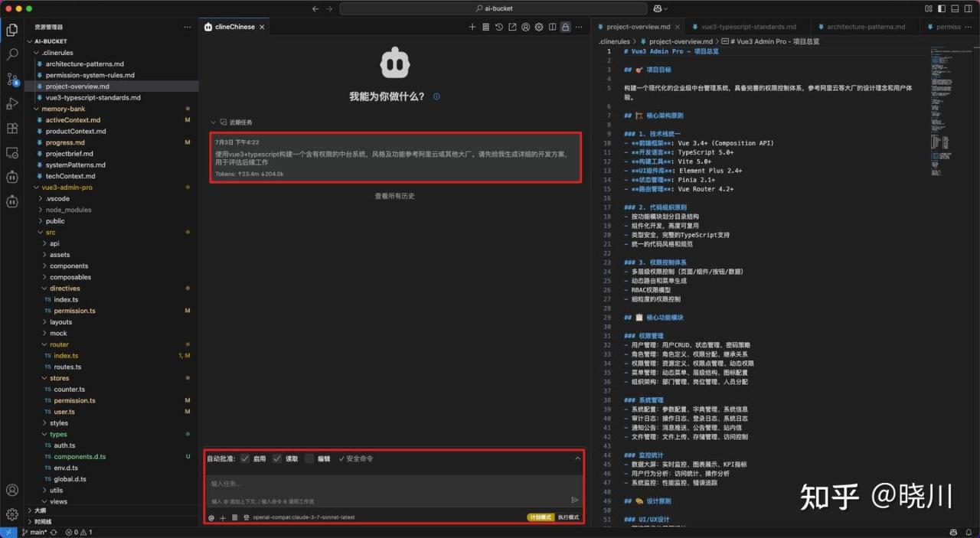
Task: Click the lock icon in the Cline toolbar
Action: point(565,27)
